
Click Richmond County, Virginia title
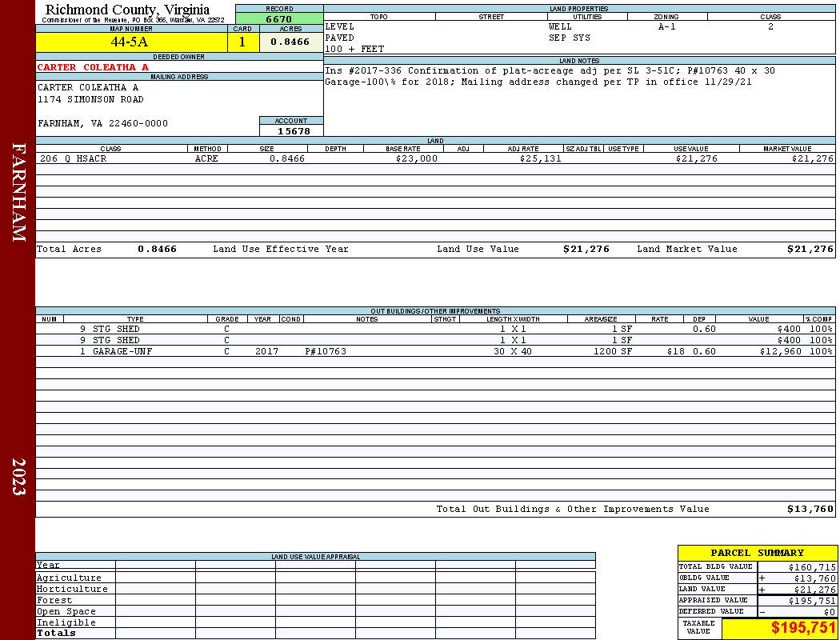[127, 10]
